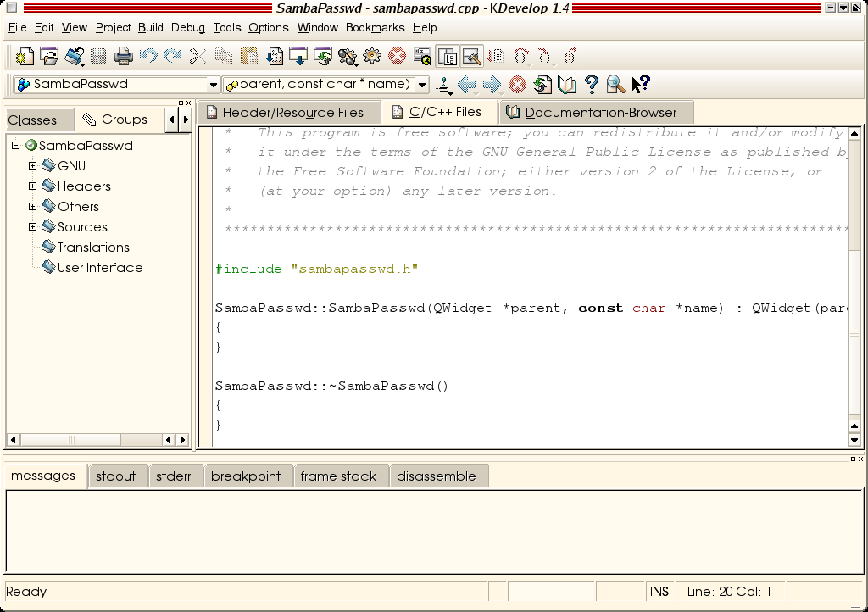Click the New file toolbar icon
This screenshot has width=868, height=612.
point(25,56)
